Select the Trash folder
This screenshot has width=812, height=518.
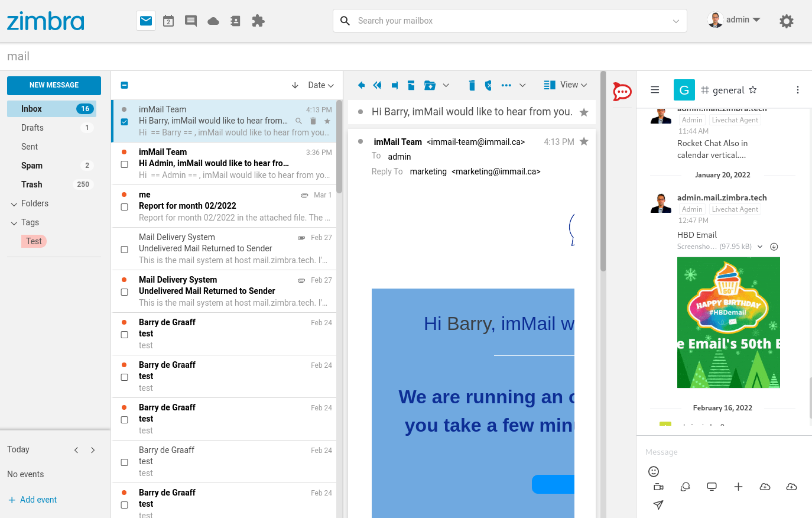click(51, 184)
